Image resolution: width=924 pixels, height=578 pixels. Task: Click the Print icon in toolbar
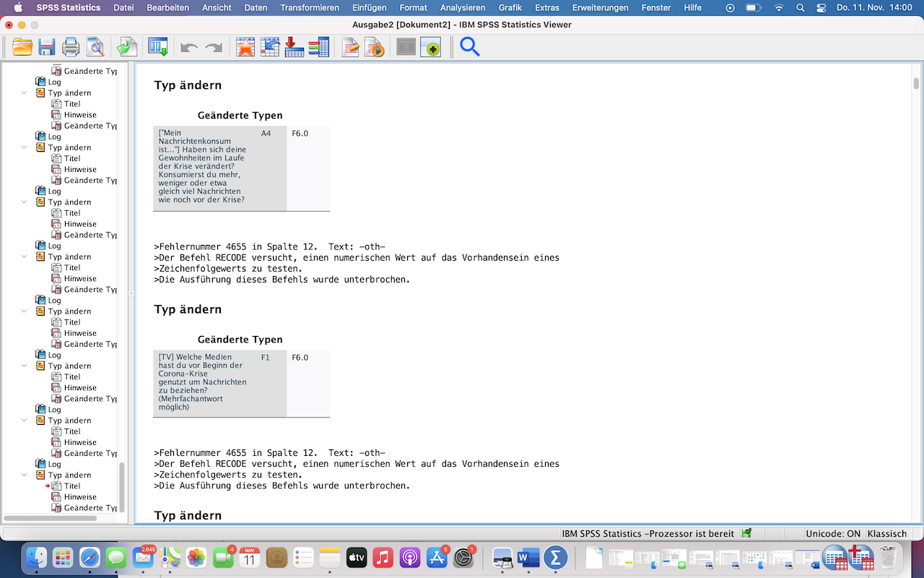[71, 48]
